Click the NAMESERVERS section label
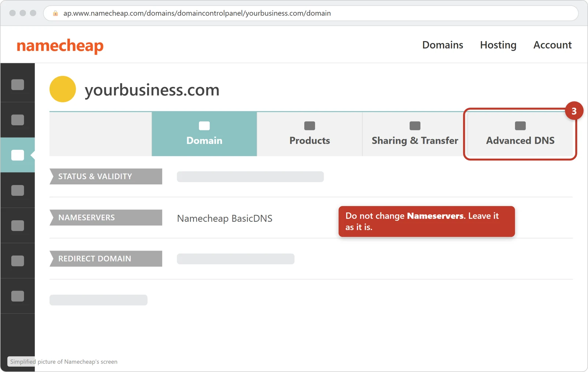Image resolution: width=588 pixels, height=372 pixels. click(x=106, y=217)
